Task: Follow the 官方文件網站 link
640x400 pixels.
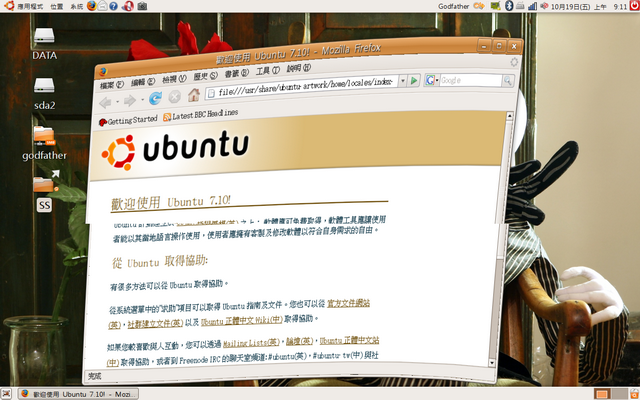Action: click(348, 303)
